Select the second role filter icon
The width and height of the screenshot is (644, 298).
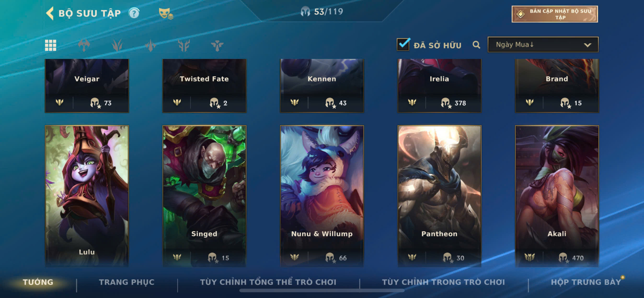coord(117,45)
